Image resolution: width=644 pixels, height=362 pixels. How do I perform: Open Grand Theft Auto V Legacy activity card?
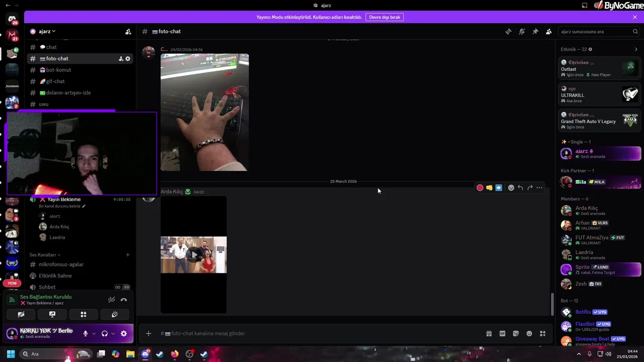pos(599,121)
